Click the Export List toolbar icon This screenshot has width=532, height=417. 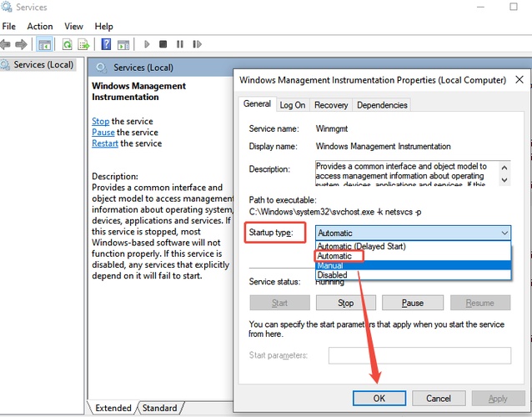(x=83, y=44)
